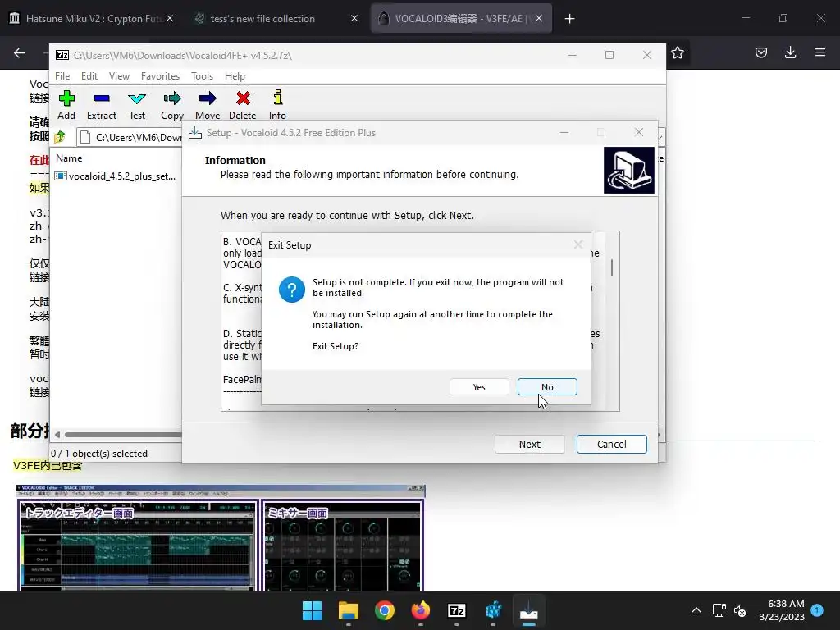
Task: Open Firefox hamburger application menu
Action: coord(820,52)
